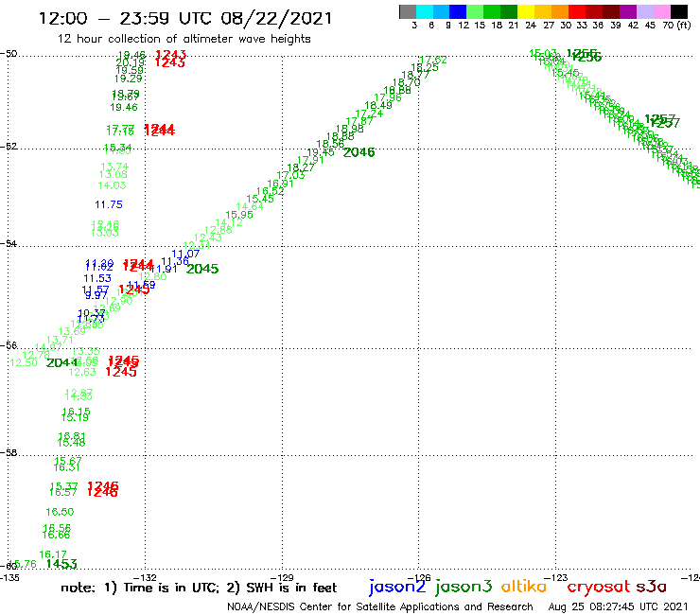
Task: Click the latitude axis label '-52'
Action: pos(9,146)
